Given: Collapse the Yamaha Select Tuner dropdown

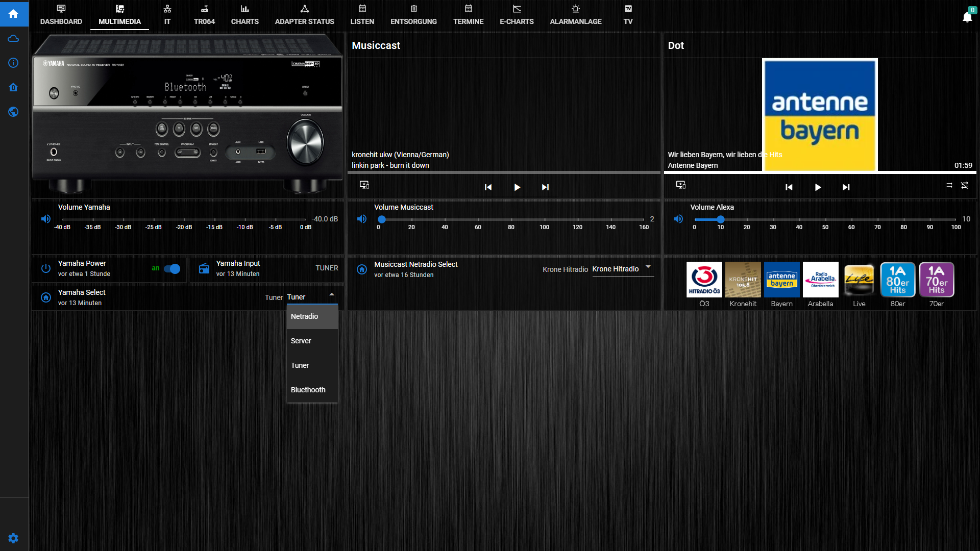Looking at the screenshot, I should pos(332,294).
